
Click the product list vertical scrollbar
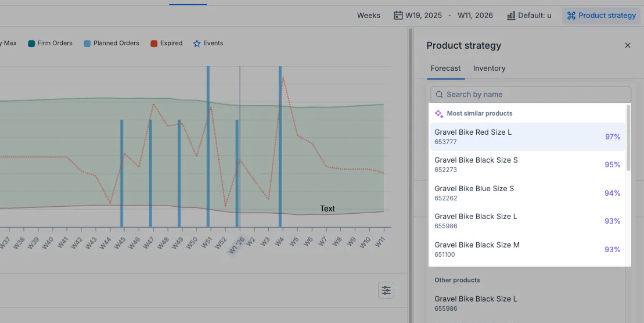628,138
